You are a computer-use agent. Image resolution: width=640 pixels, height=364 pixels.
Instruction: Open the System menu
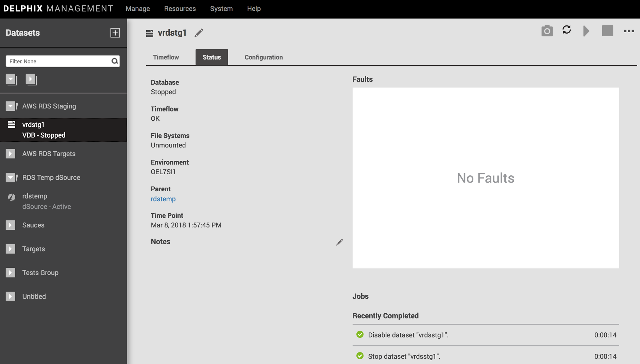pyautogui.click(x=221, y=9)
